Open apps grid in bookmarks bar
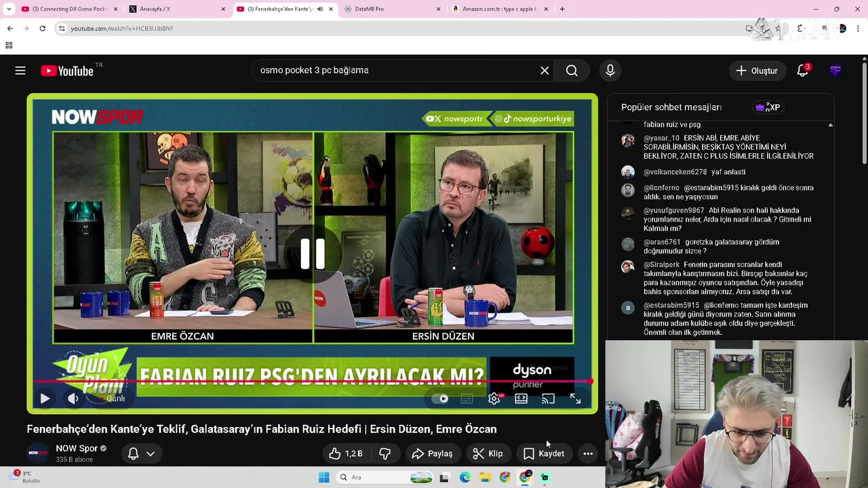The height and width of the screenshot is (488, 868). pos(9,45)
